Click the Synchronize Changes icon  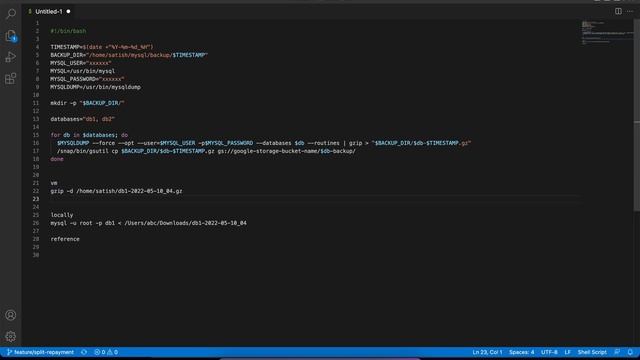click(84, 352)
